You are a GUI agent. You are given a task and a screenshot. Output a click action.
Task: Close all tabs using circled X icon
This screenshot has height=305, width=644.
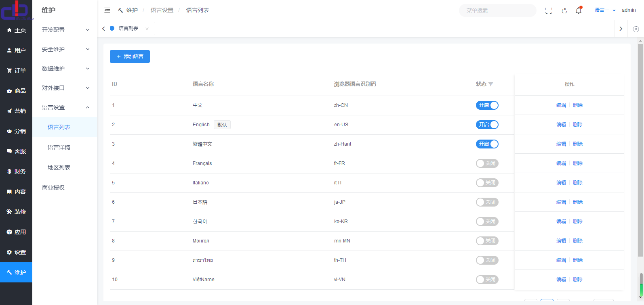pos(636,29)
